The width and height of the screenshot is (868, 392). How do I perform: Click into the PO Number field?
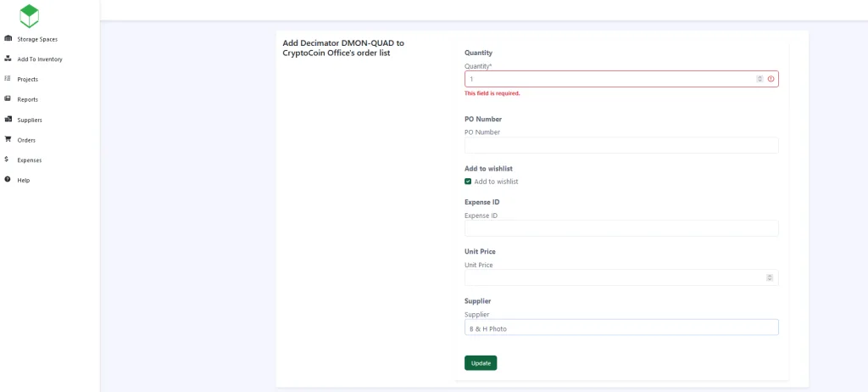click(x=621, y=145)
